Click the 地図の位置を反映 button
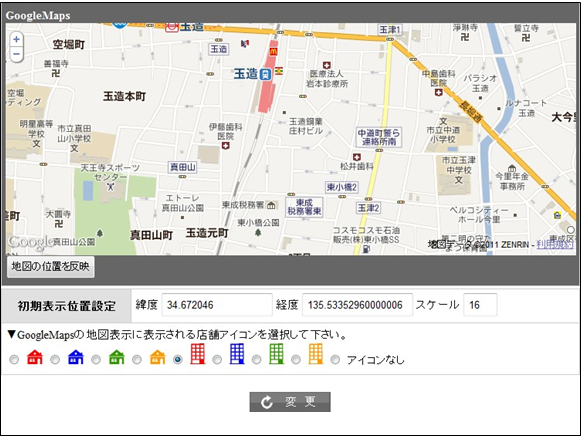 tap(50, 266)
